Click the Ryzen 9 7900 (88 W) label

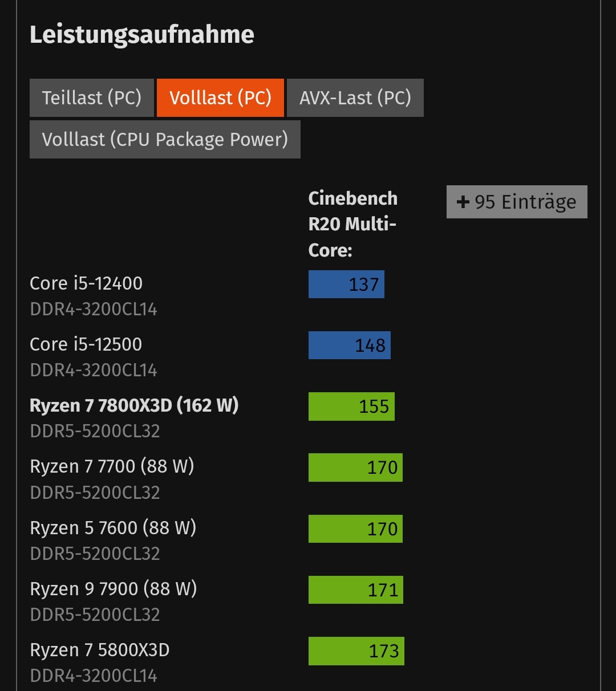(x=113, y=588)
